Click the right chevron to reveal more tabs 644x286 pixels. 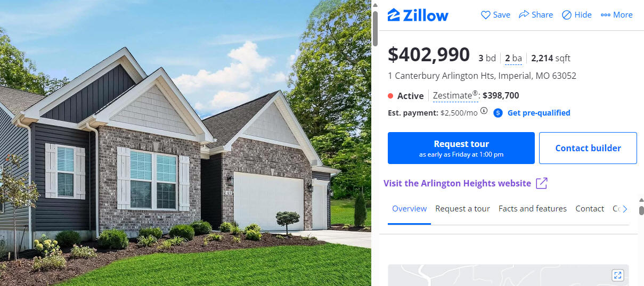pos(625,209)
